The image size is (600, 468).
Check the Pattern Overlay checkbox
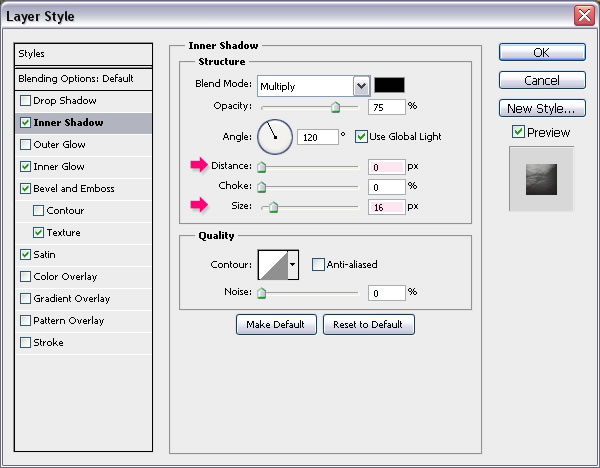point(25,321)
